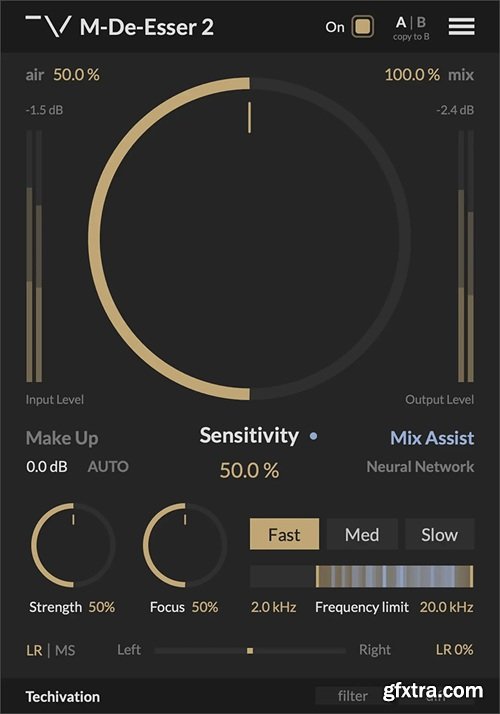Click the Techivation logo mark
Screen dimensions: 500x714
click(x=48, y=26)
